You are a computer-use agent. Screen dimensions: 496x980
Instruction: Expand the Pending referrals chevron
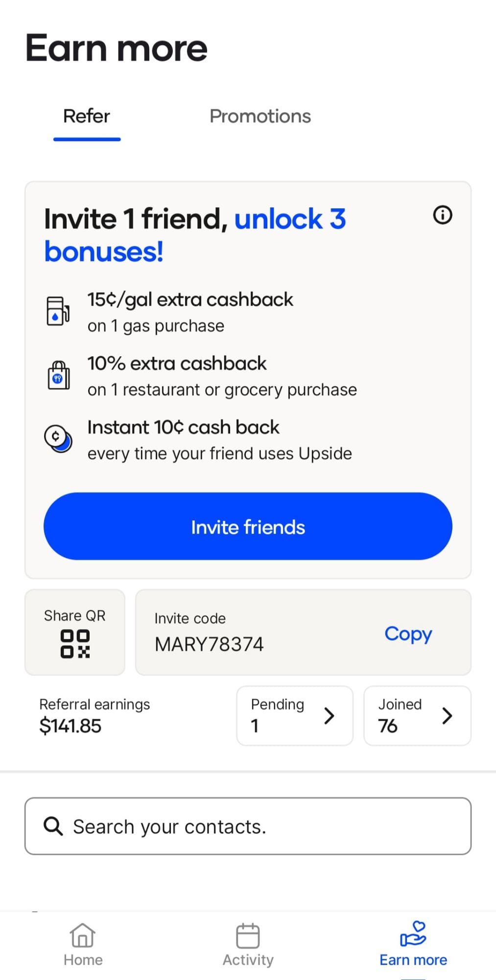(330, 716)
